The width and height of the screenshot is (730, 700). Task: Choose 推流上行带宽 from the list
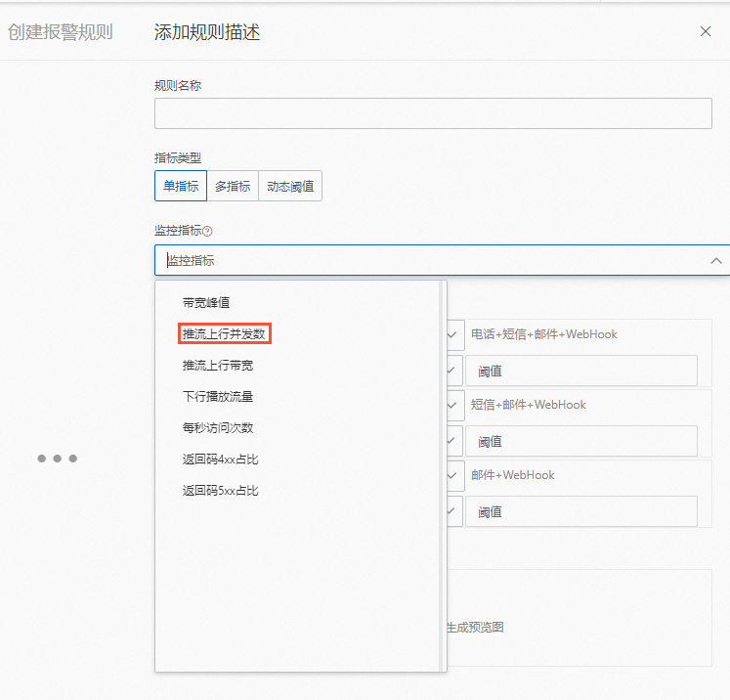pos(218,366)
